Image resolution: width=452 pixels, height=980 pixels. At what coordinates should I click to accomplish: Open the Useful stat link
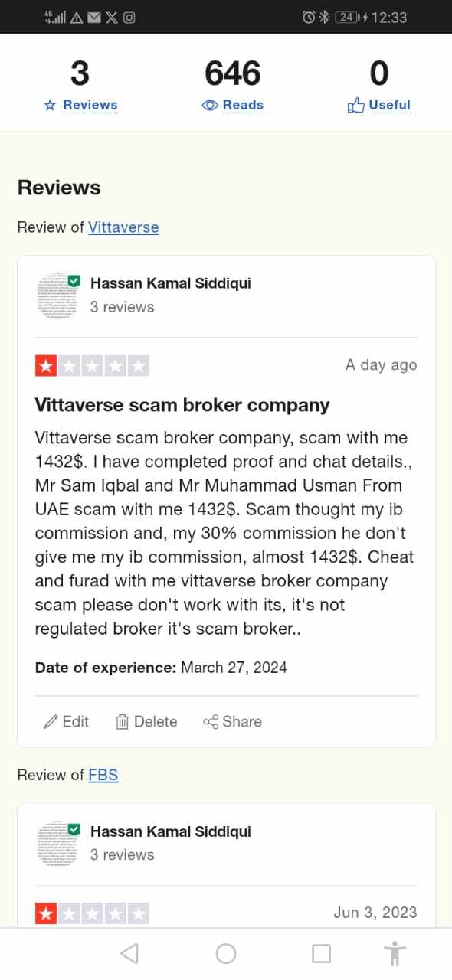[x=390, y=105]
